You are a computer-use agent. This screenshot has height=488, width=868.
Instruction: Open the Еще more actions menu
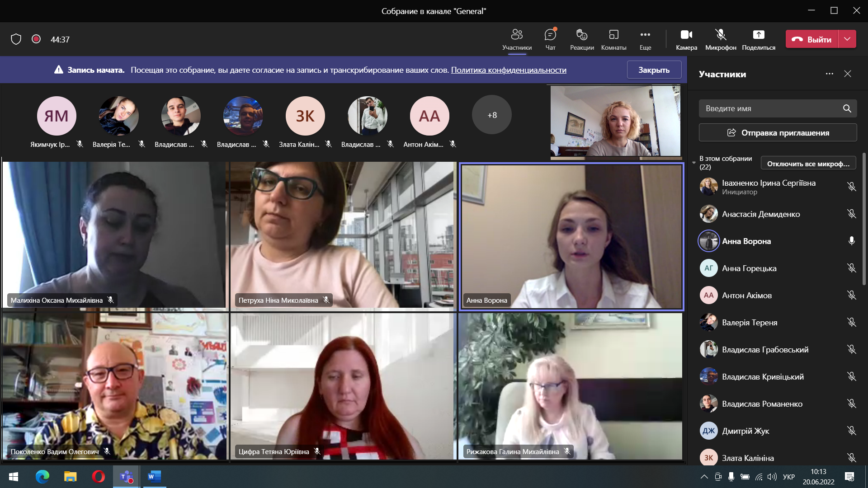tap(645, 39)
